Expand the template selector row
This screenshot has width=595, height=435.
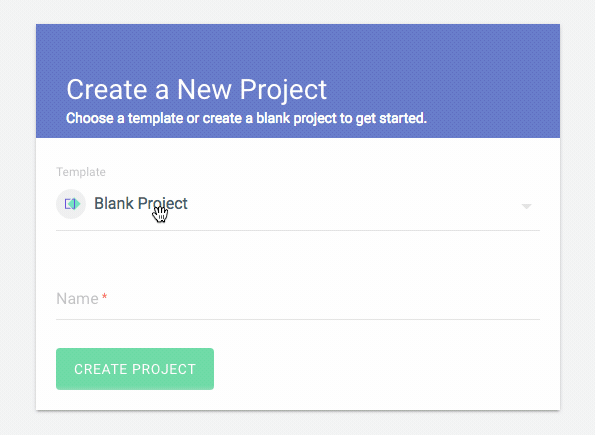(298, 204)
